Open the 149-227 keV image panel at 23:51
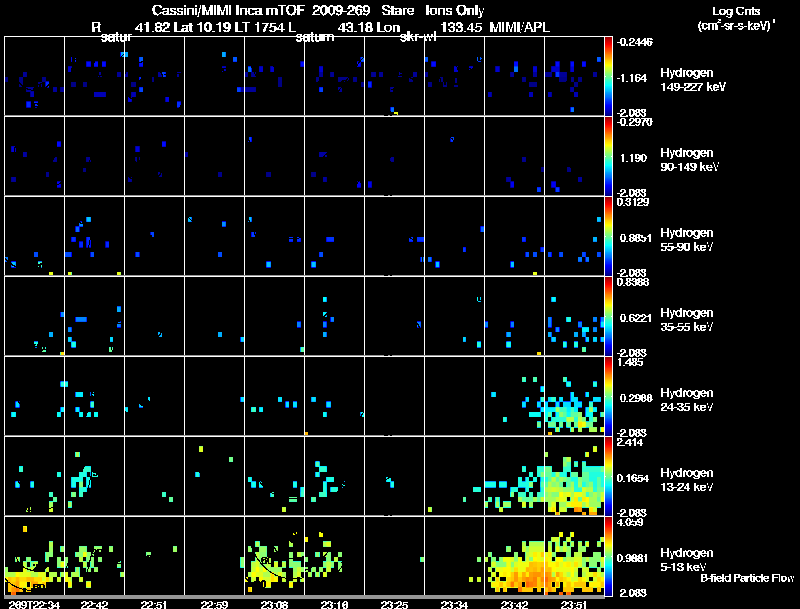800x609 pixels. [x=574, y=76]
